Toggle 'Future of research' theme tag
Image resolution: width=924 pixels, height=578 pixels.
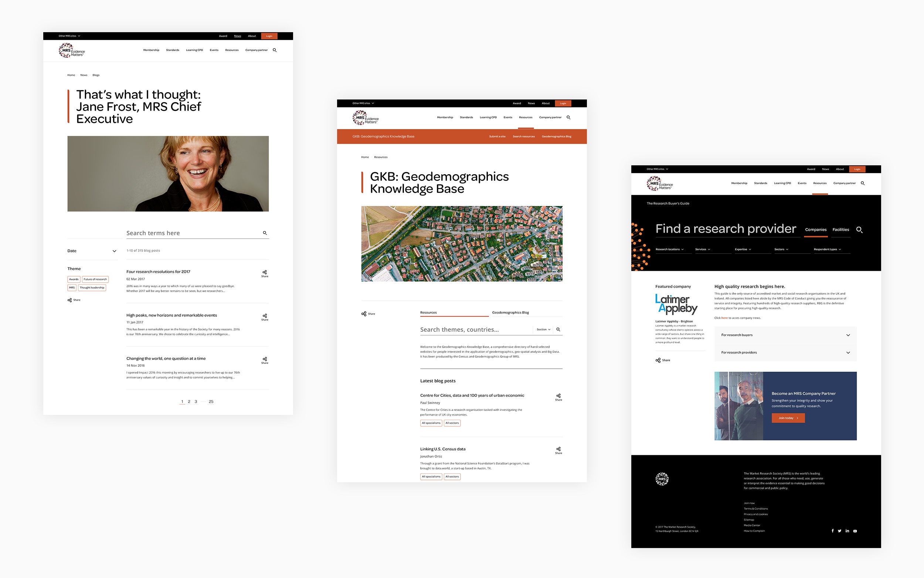tap(95, 280)
